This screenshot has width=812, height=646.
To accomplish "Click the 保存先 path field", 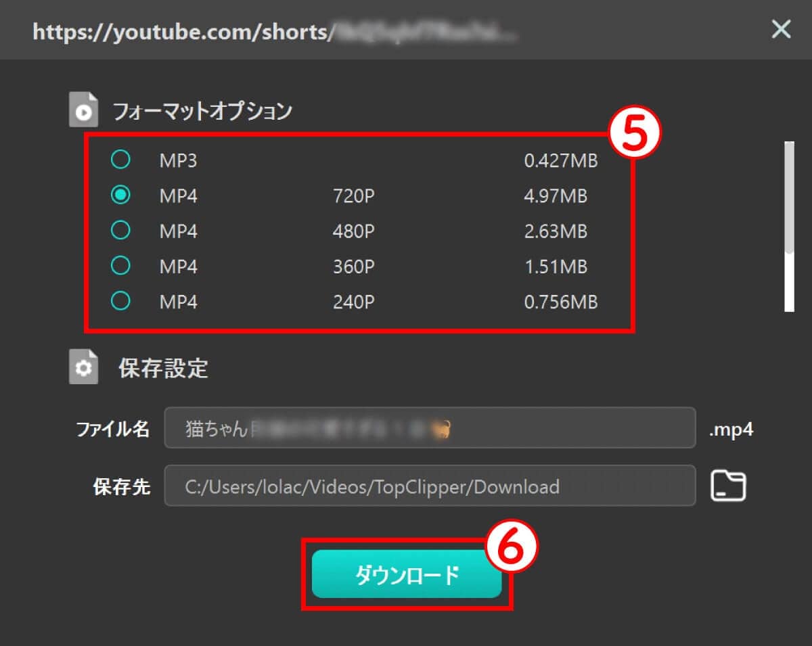I will click(430, 486).
